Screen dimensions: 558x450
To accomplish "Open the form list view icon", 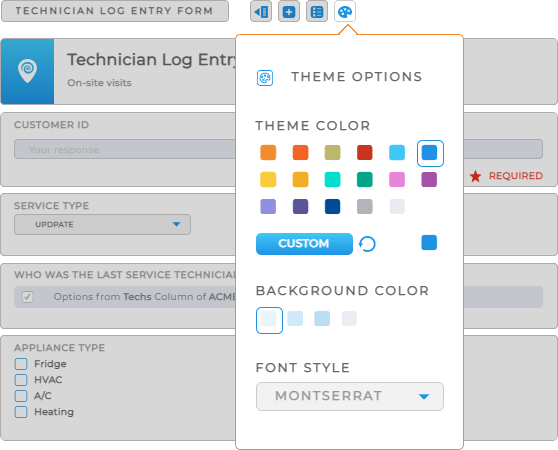I will coord(317,11).
